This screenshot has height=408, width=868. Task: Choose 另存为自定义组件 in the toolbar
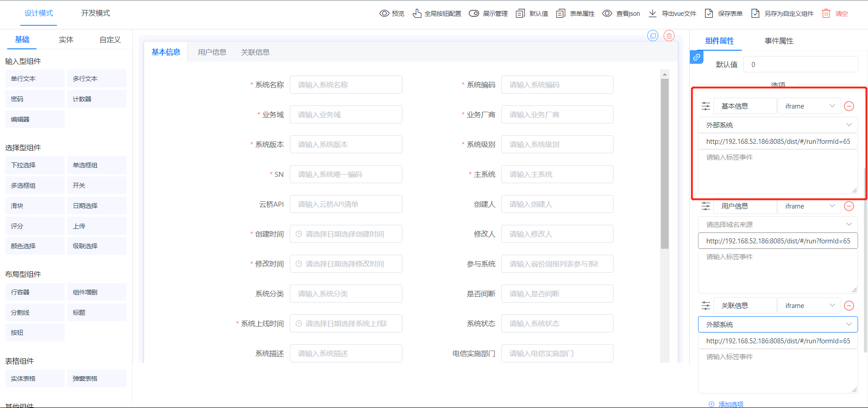(783, 14)
